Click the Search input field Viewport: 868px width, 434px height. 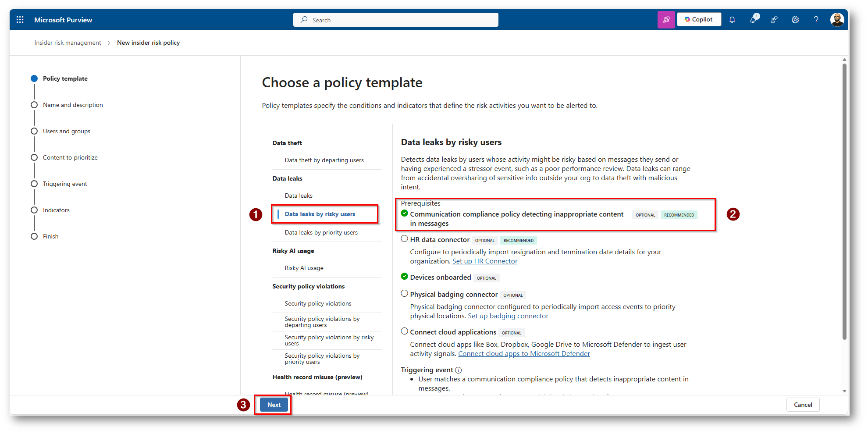pyautogui.click(x=395, y=20)
